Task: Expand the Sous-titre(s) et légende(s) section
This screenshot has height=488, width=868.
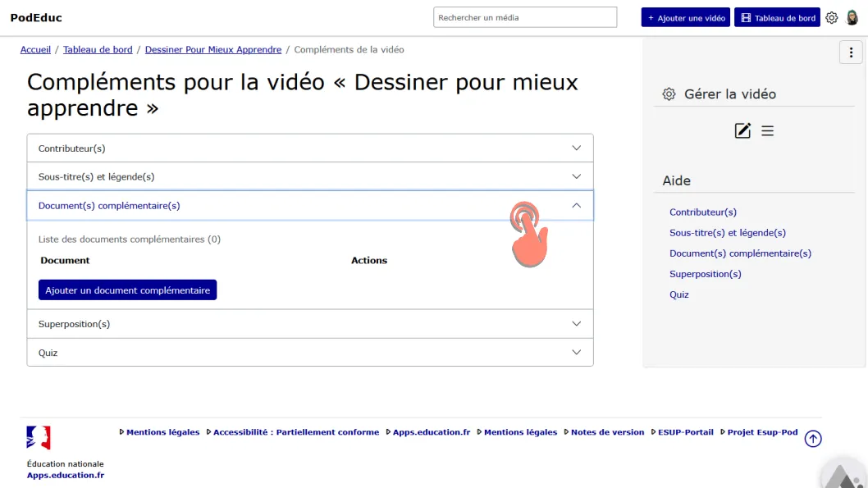Action: tap(310, 176)
